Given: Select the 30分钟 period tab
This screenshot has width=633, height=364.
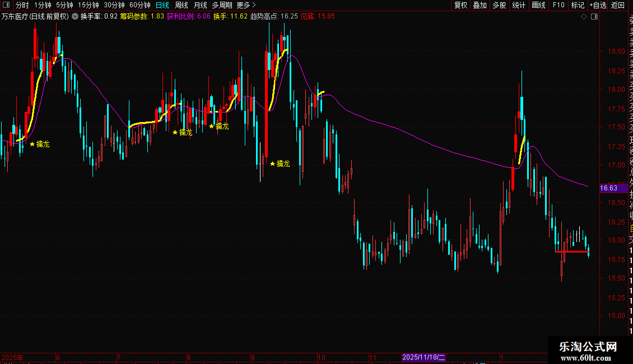Looking at the screenshot, I should 114,5.
